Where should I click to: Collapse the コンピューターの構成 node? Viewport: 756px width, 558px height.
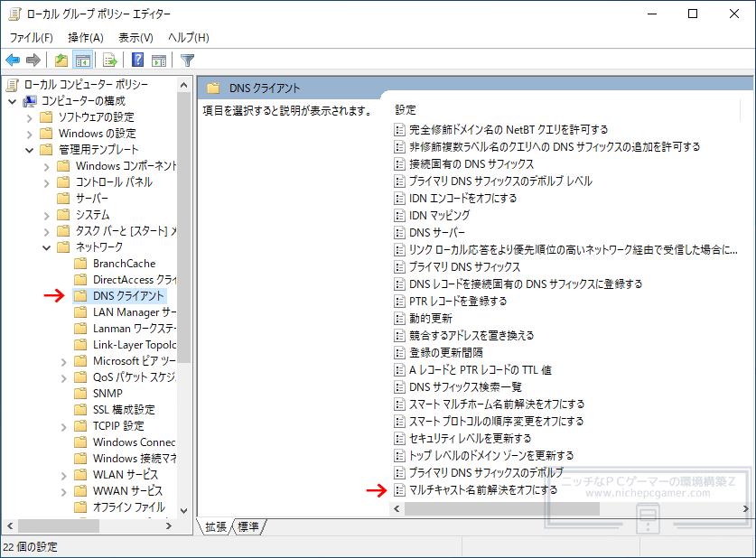13,101
